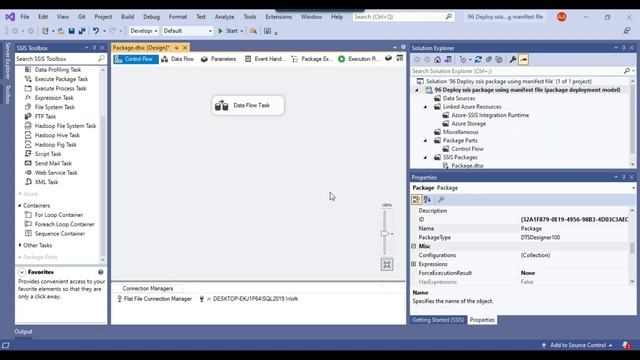Click the search icon in the top search box
This screenshot has width=640, height=360.
pyautogui.click(x=449, y=17)
